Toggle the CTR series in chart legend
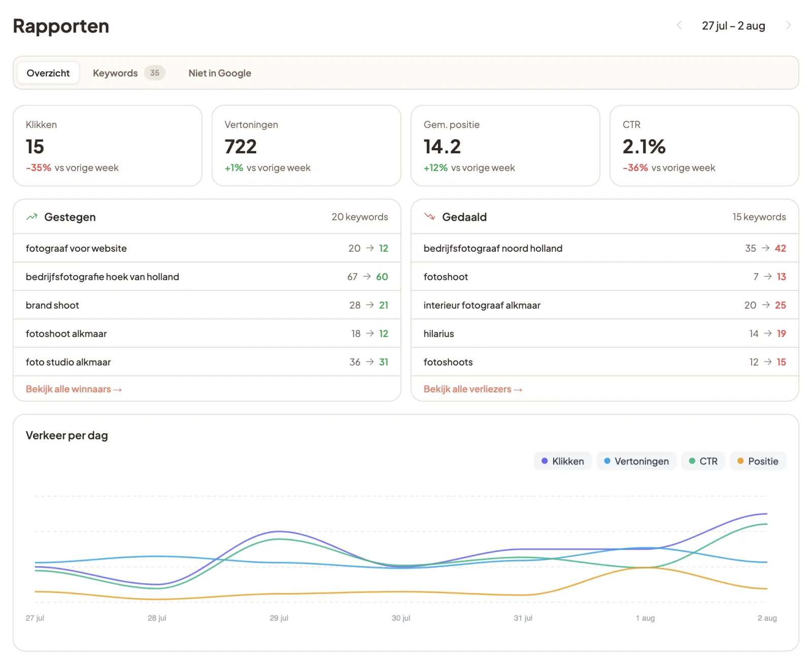The width and height of the screenshot is (812, 661). point(703,461)
